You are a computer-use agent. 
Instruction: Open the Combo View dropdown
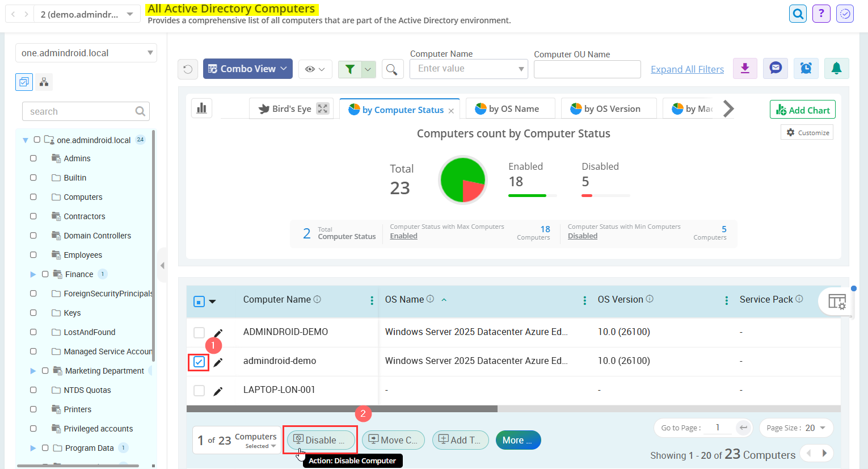[247, 68]
